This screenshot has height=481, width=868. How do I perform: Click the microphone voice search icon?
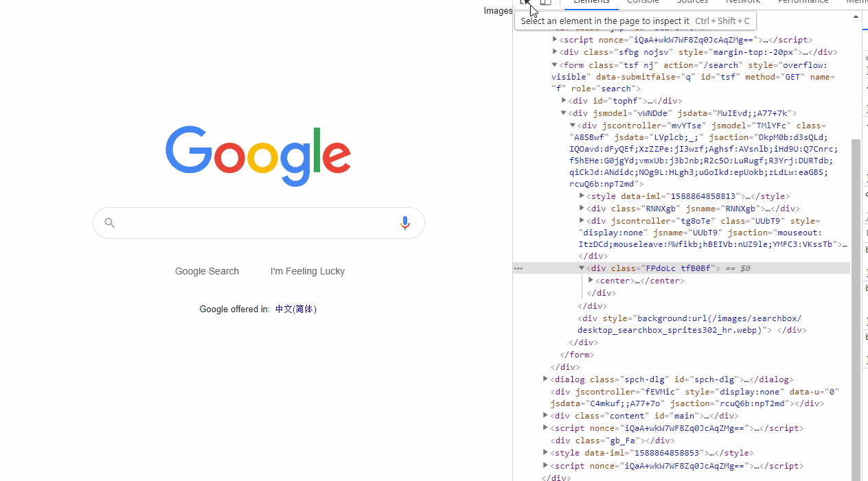pyautogui.click(x=405, y=223)
